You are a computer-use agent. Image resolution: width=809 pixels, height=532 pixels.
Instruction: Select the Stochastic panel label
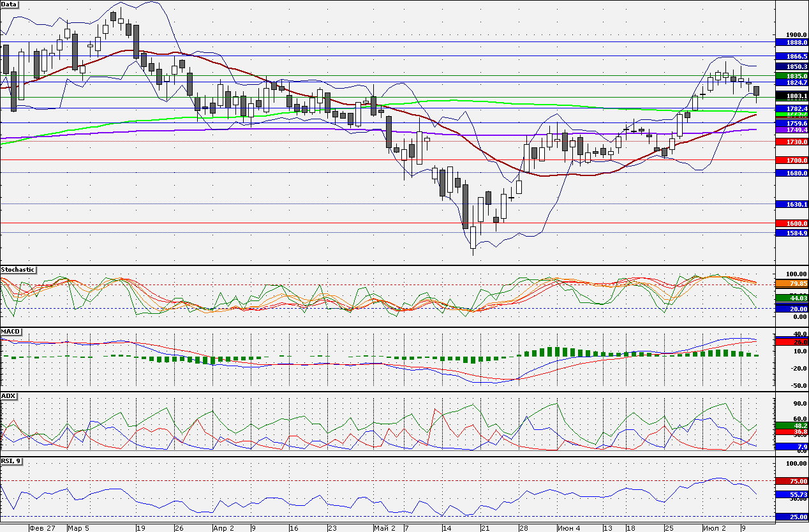[x=19, y=270]
